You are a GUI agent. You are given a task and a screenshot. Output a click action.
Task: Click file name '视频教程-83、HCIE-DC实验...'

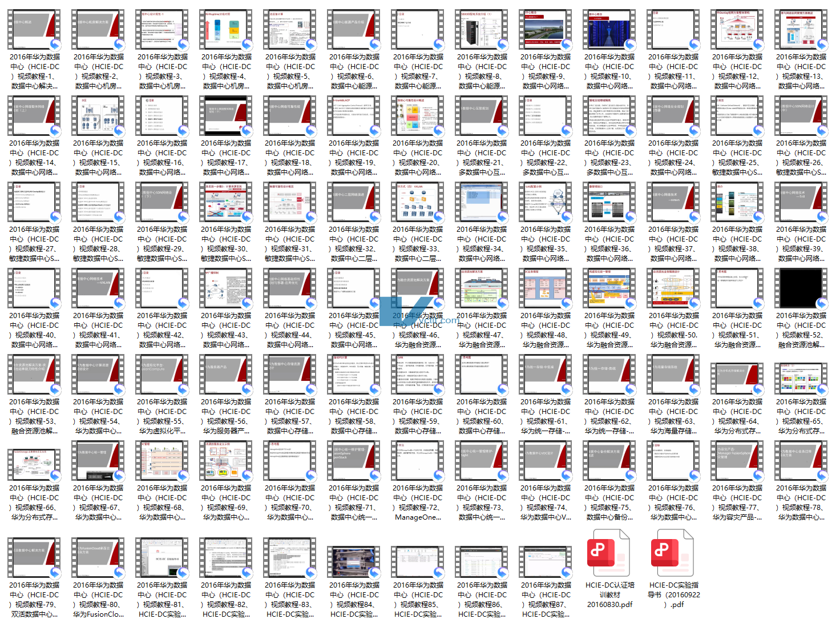(290, 600)
